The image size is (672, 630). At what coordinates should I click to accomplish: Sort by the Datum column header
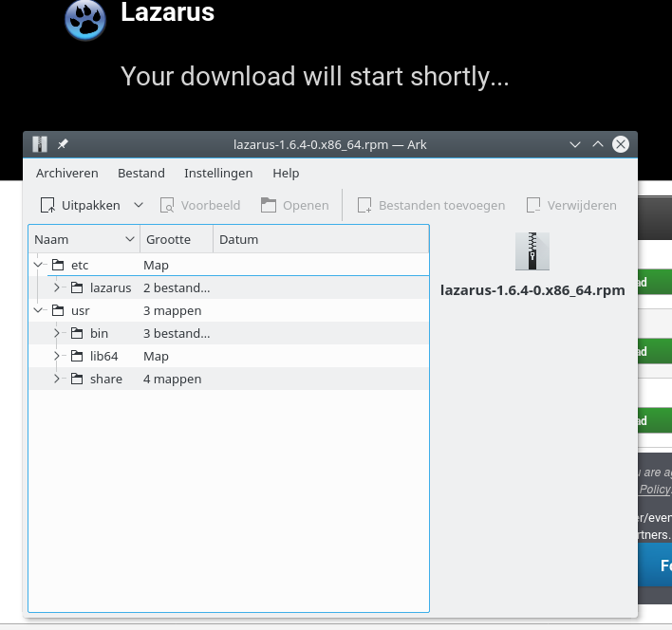coord(321,239)
